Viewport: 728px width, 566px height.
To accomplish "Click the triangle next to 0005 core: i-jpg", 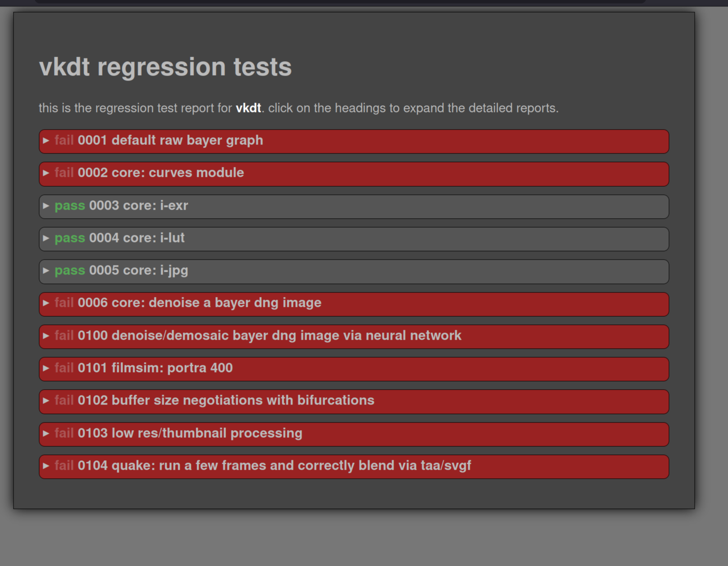I will [x=46, y=271].
